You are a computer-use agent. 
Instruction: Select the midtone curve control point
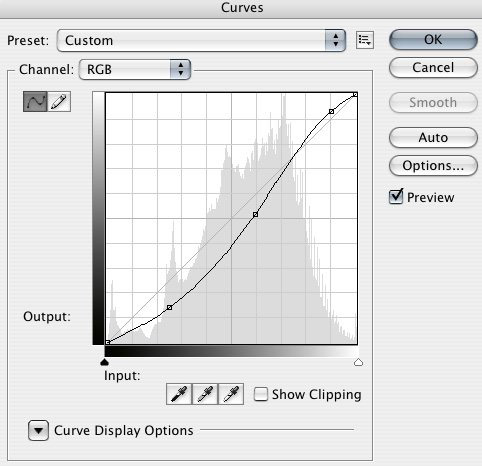(255, 215)
